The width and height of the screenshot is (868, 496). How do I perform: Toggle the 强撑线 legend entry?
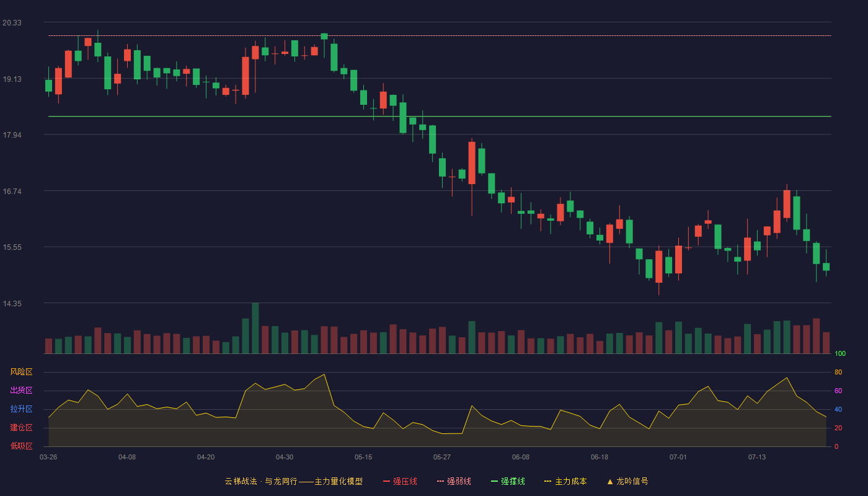(x=508, y=481)
